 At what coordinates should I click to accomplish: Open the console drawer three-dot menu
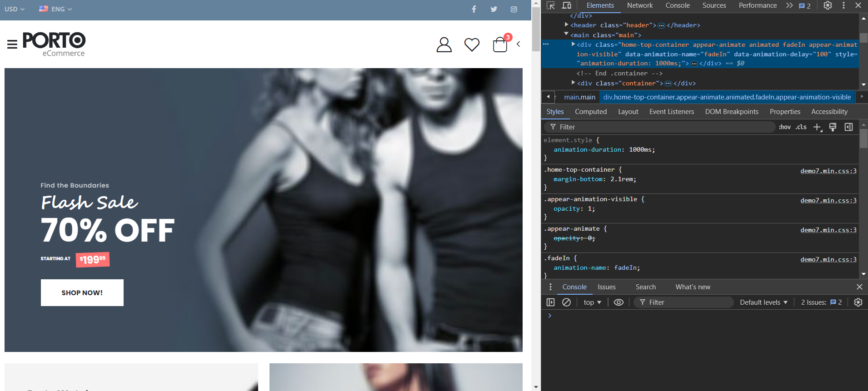tap(550, 287)
